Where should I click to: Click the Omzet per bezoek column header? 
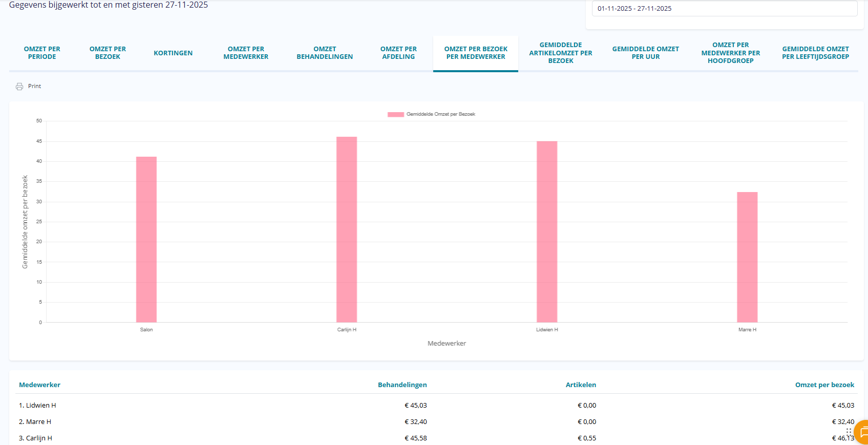pos(824,385)
